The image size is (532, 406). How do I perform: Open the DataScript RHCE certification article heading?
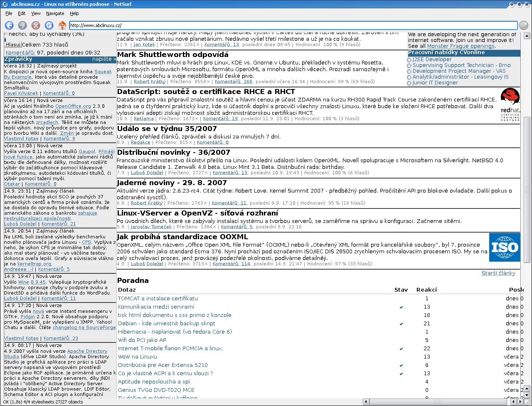point(206,92)
